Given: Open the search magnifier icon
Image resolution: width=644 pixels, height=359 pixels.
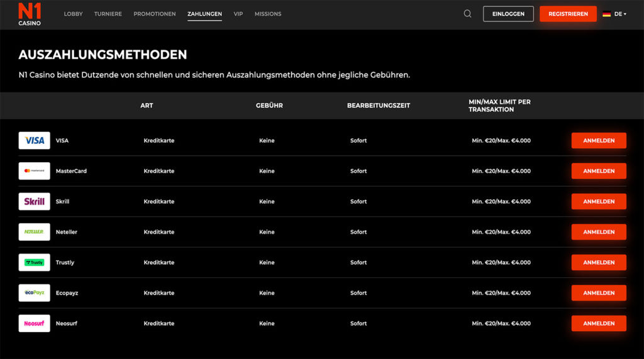Looking at the screenshot, I should pyautogui.click(x=467, y=14).
